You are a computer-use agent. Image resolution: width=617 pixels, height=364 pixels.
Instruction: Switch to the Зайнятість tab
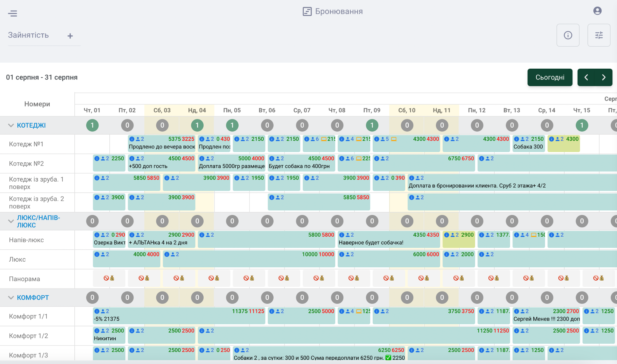(28, 35)
